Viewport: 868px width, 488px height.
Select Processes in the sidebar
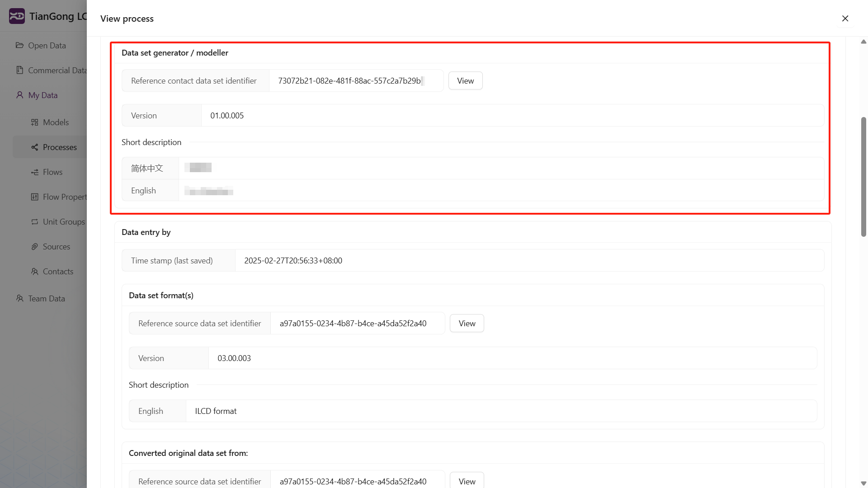(60, 147)
